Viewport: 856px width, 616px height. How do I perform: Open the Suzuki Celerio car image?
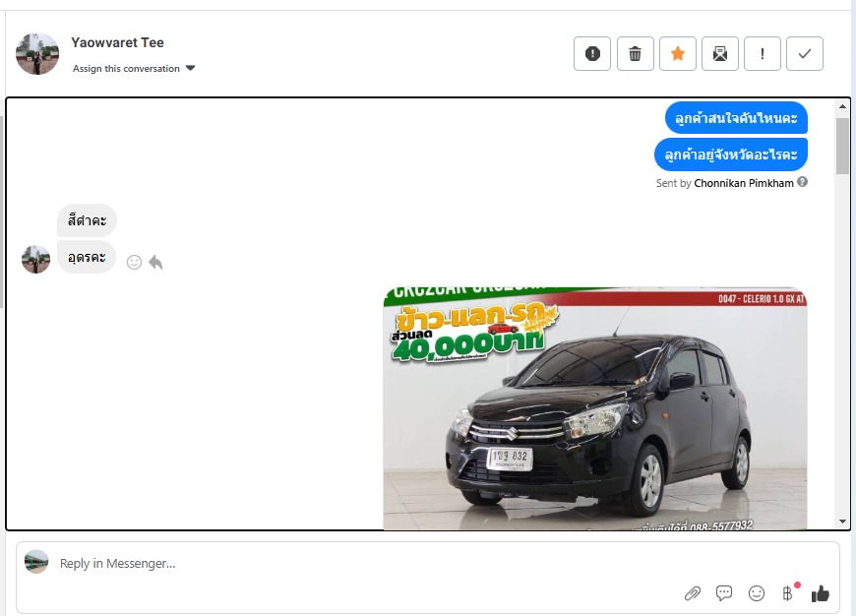point(595,408)
